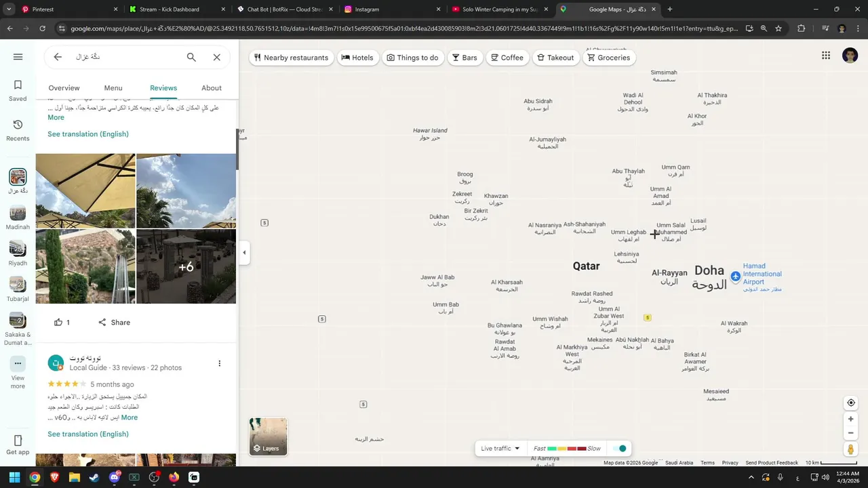868x488 pixels.
Task: Click the my location button
Action: 851,403
